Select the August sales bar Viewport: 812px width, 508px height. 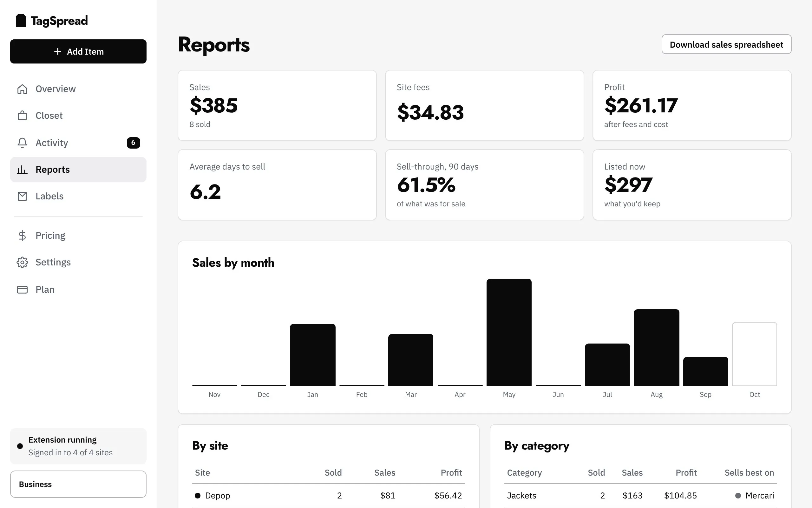point(656,347)
